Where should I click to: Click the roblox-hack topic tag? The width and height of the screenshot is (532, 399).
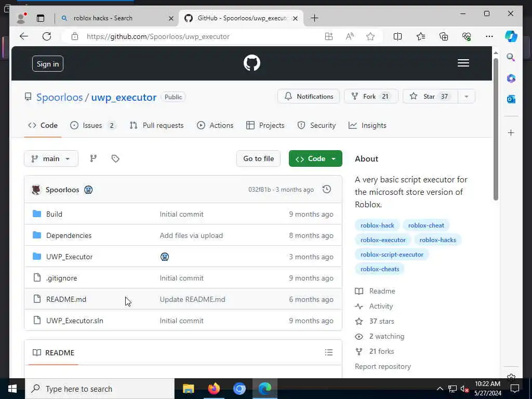[377, 225]
